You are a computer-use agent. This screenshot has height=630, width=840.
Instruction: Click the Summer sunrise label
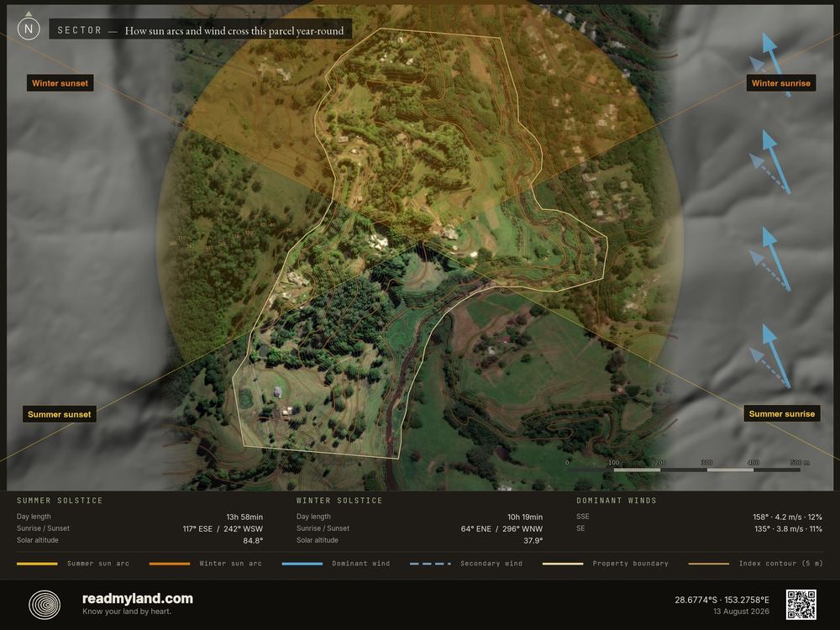click(x=781, y=413)
